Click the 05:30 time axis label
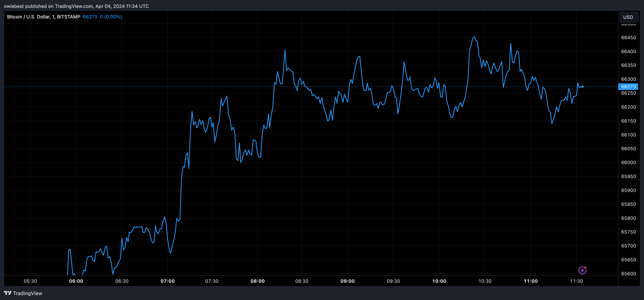The height and width of the screenshot is (300, 644). click(x=30, y=281)
